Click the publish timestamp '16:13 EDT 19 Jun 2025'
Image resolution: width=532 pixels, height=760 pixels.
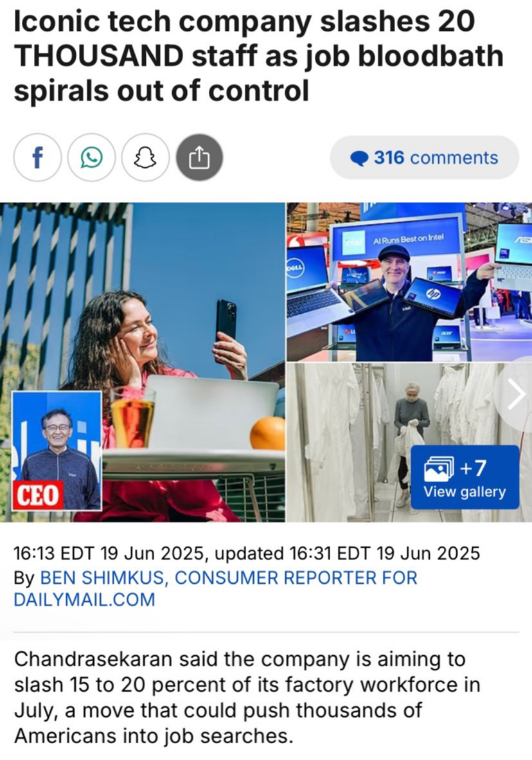point(109,553)
